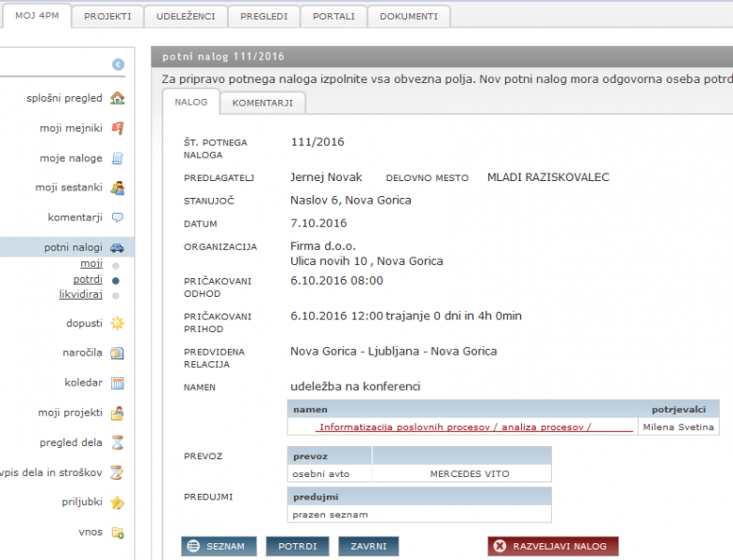This screenshot has height=560, width=733.
Task: Click the moji mejniki flag icon
Action: coord(118,128)
